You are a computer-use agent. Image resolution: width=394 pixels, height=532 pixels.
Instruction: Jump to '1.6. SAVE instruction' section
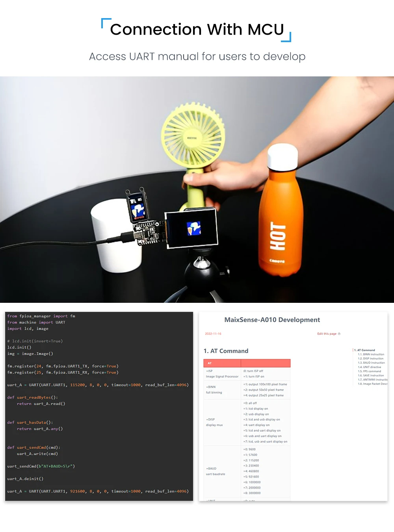(x=371, y=375)
